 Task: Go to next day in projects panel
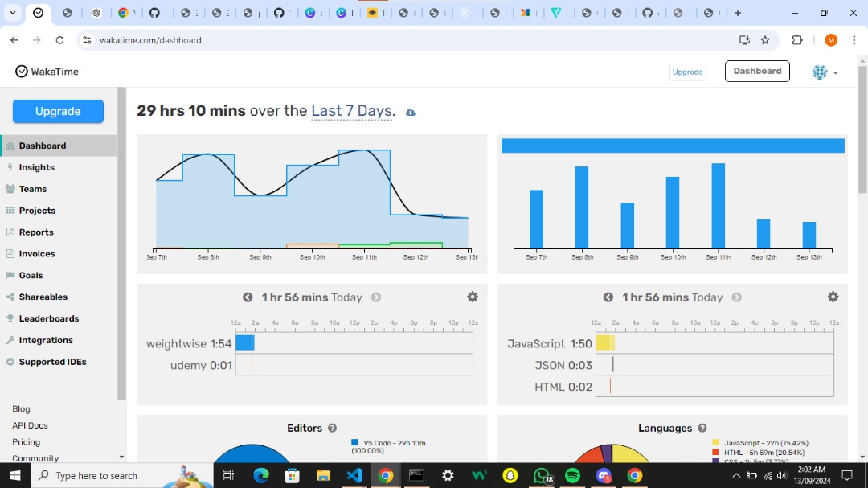pyautogui.click(x=376, y=297)
